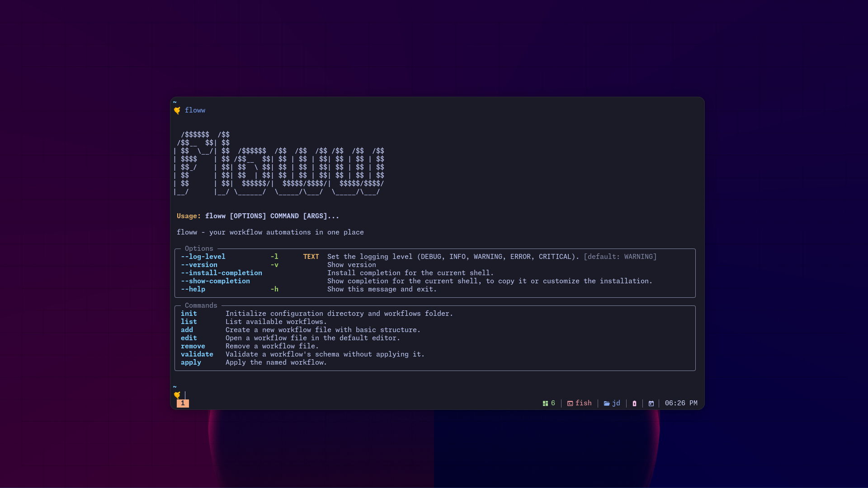Click Open a workflow file description

[313, 338]
